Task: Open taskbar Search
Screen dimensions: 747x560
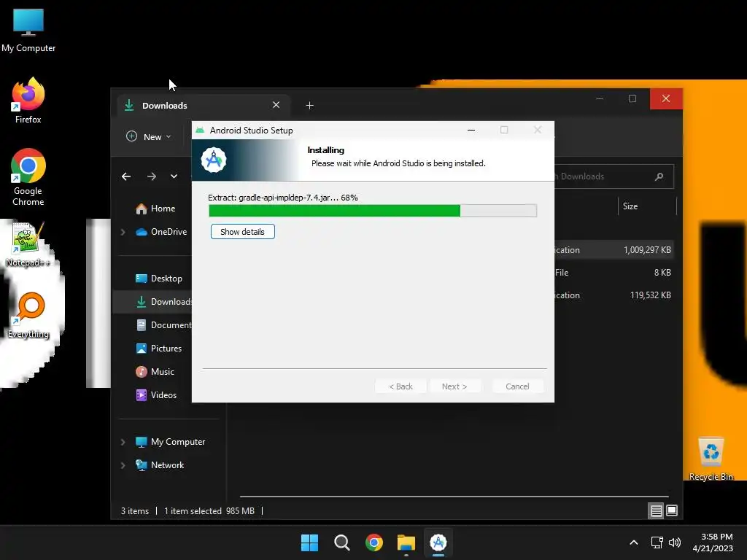Action: [341, 542]
